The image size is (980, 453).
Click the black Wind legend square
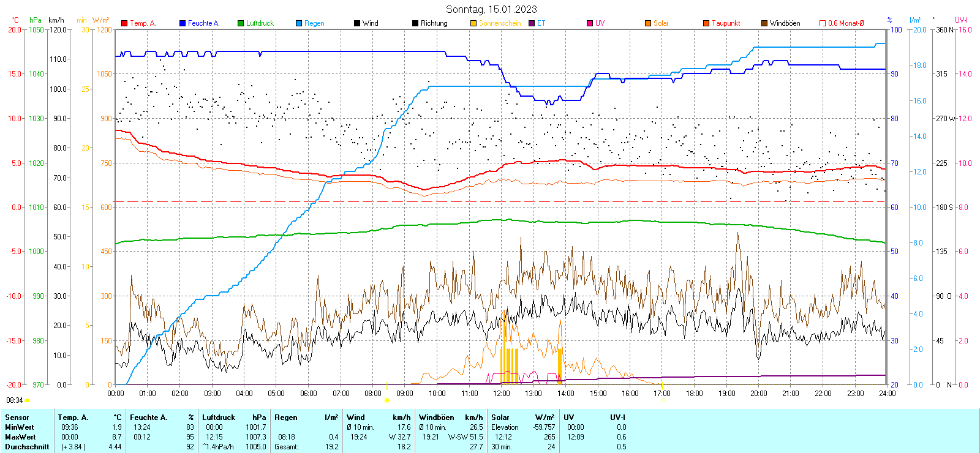click(x=357, y=23)
